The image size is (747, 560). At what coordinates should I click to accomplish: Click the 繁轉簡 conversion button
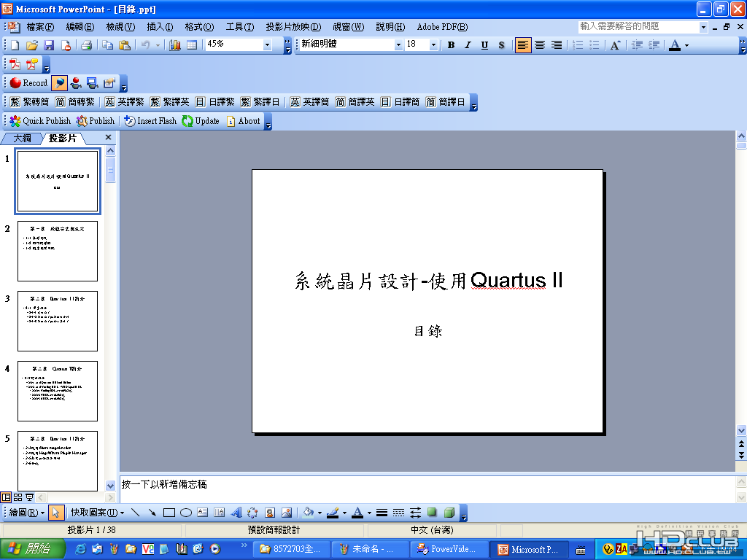[29, 102]
